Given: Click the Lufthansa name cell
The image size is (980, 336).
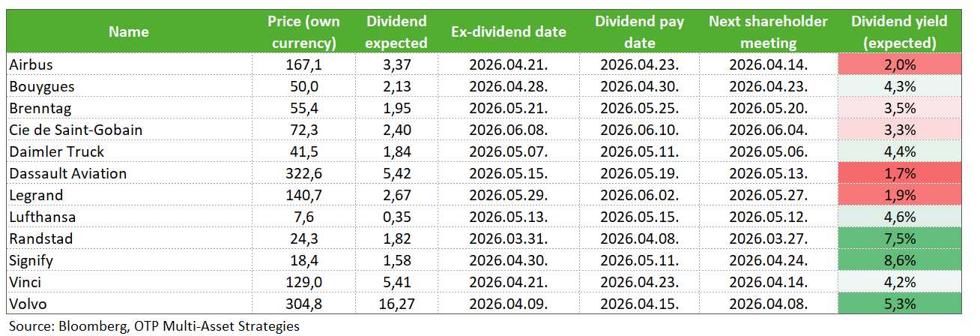Looking at the screenshot, I should 129,217.
